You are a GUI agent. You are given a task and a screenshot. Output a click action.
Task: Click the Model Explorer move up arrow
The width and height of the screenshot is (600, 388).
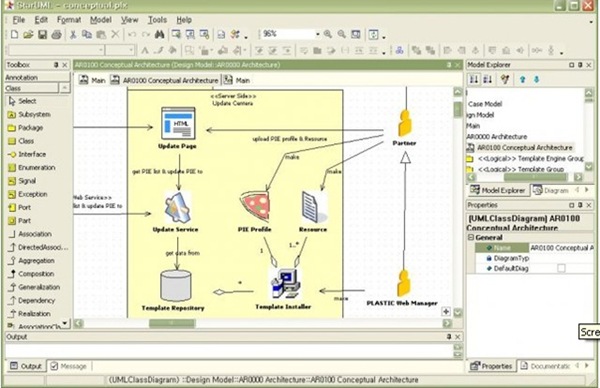pyautogui.click(x=522, y=80)
